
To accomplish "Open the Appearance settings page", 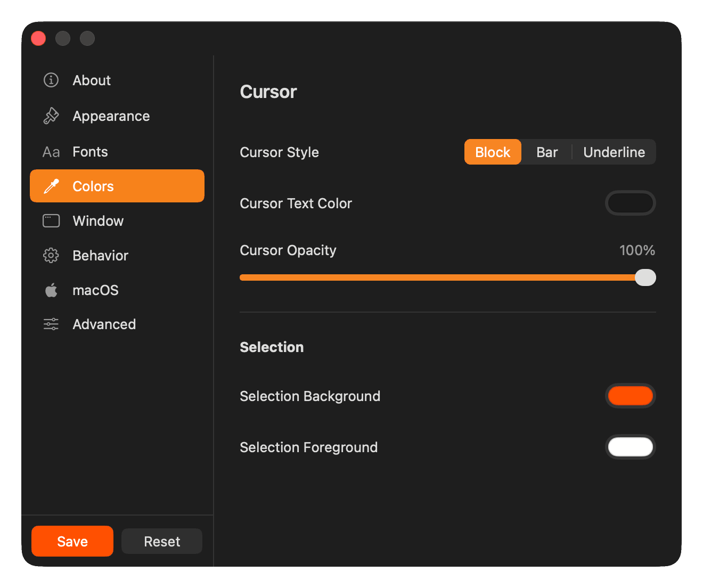I will pyautogui.click(x=111, y=116).
